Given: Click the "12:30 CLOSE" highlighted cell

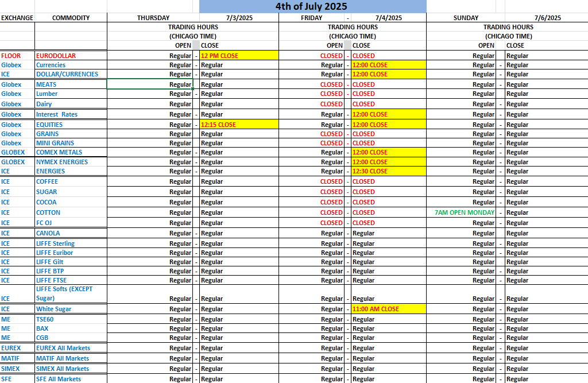Looking at the screenshot, I should (389, 171).
